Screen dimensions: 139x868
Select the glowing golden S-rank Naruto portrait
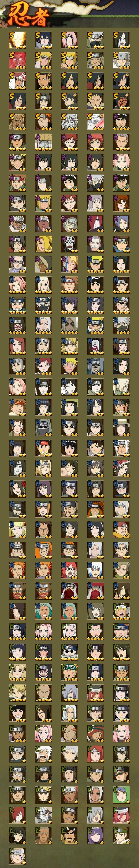point(17,40)
